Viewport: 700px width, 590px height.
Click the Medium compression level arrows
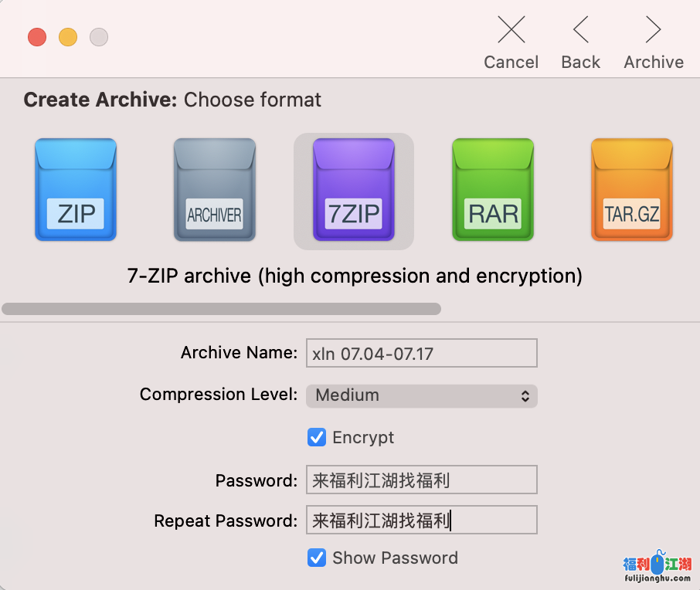(525, 395)
